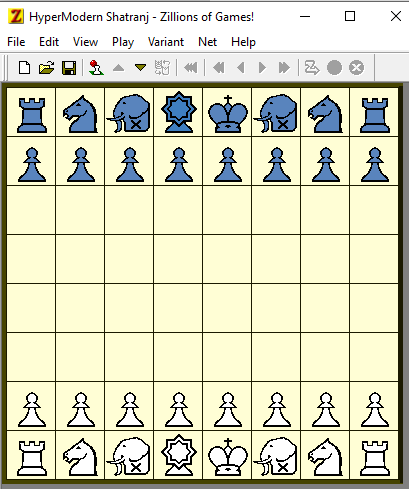The image size is (409, 489).
Task: Open the Play menu
Action: [x=123, y=42]
